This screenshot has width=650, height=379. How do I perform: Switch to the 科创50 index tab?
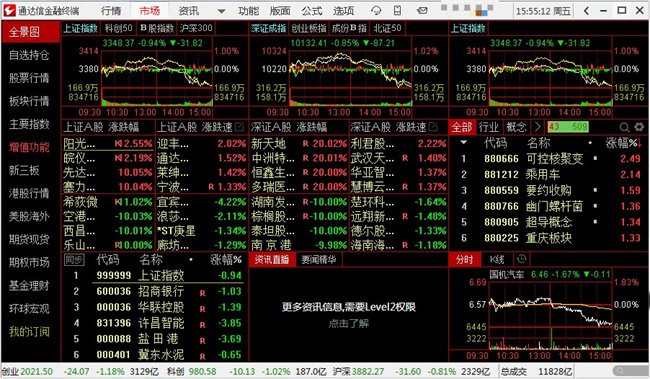click(119, 28)
